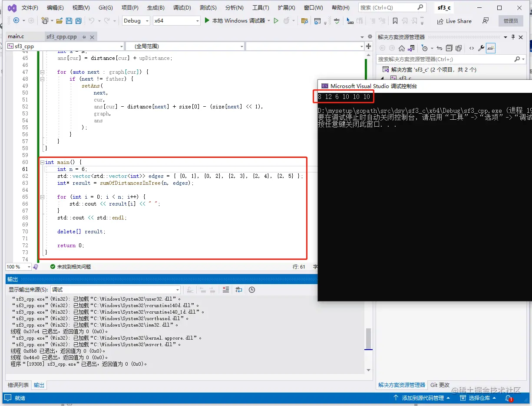532x406 pixels.
Task: Click 未找到相关问题 status indicator
Action: click(x=71, y=267)
